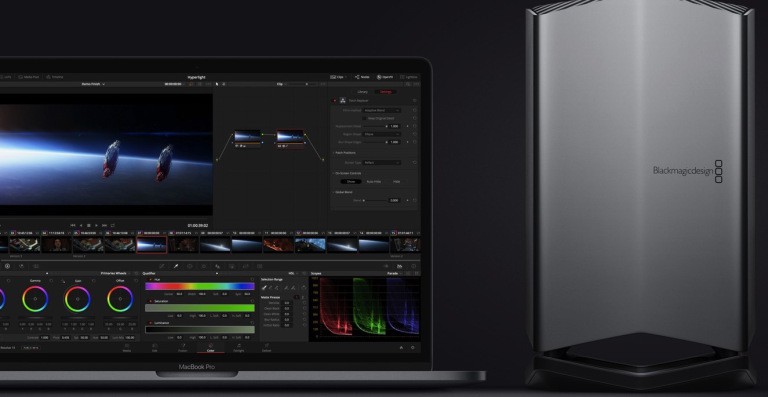Click the Hue range color bar
The image size is (768, 397).
point(200,286)
